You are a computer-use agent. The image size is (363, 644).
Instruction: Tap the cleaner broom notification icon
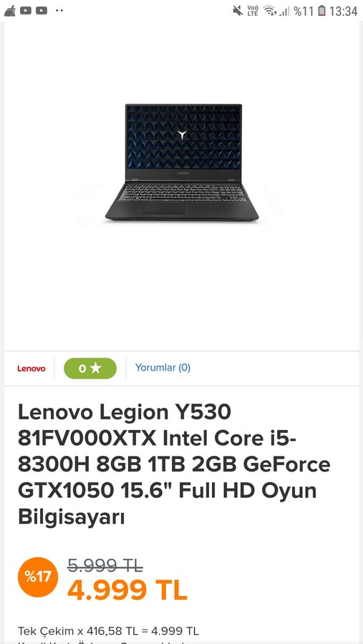coord(9,11)
